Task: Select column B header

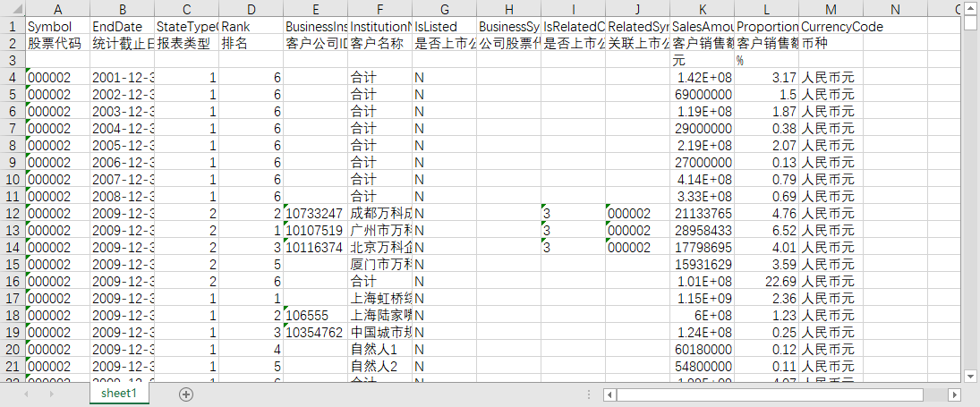Action: point(123,9)
